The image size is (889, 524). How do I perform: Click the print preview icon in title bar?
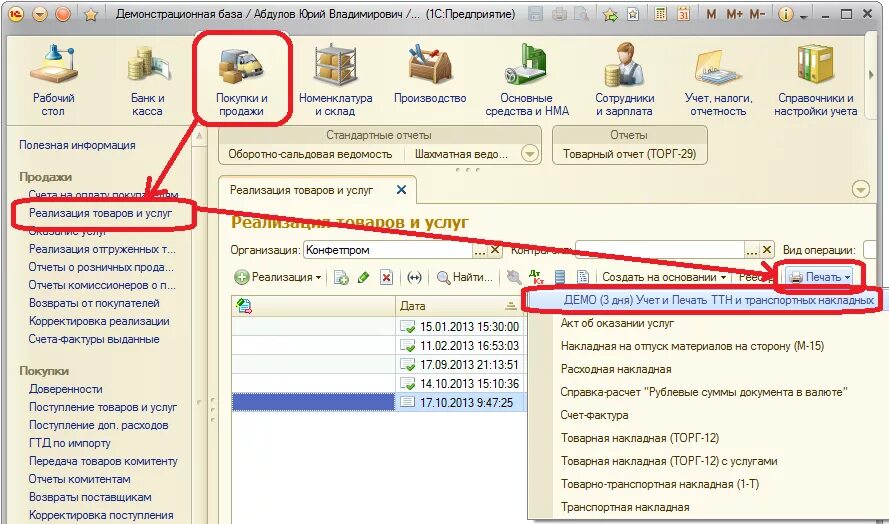[581, 14]
